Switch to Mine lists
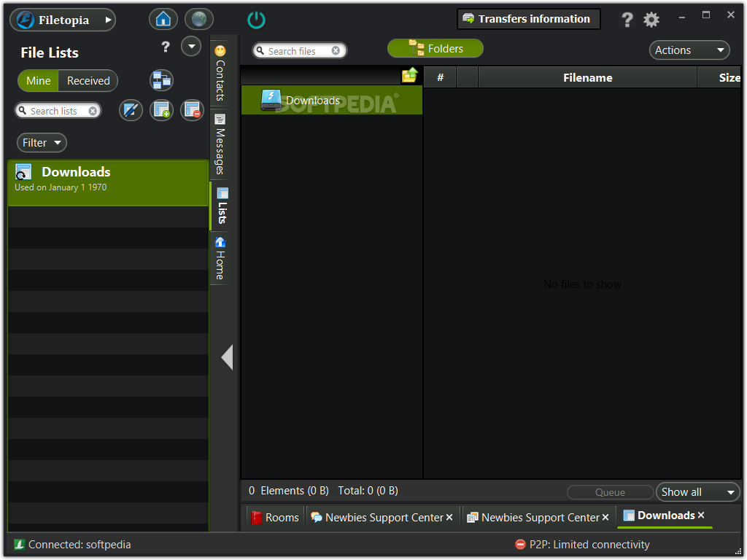The image size is (747, 560). (38, 81)
